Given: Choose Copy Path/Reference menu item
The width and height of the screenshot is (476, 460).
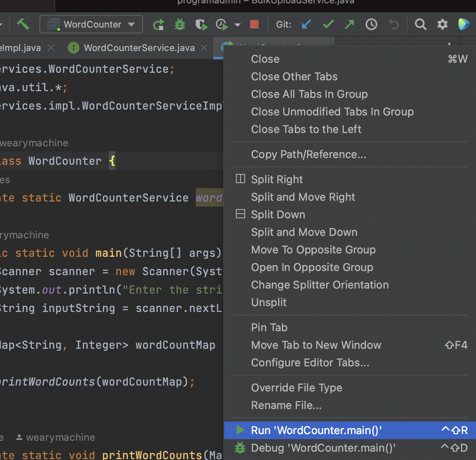Looking at the screenshot, I should (350, 154).
